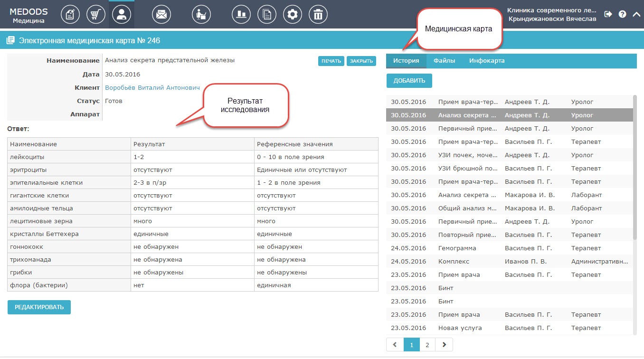
Task: Click the trash bin icon
Action: click(318, 14)
